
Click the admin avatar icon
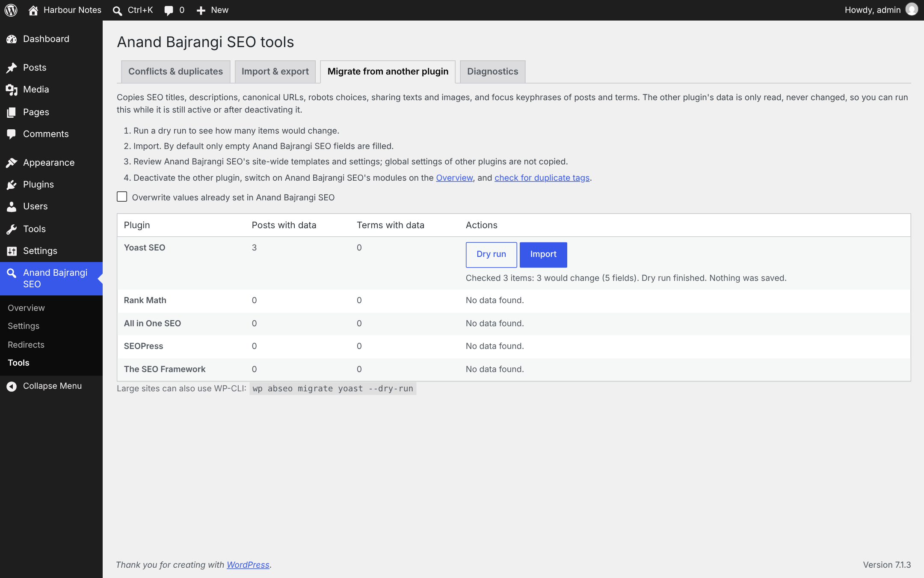[912, 9]
